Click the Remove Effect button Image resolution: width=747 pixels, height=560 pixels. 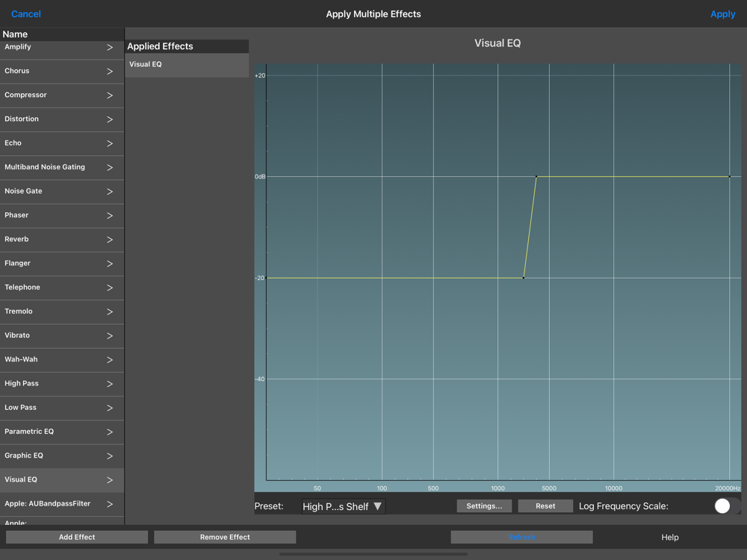tap(225, 537)
